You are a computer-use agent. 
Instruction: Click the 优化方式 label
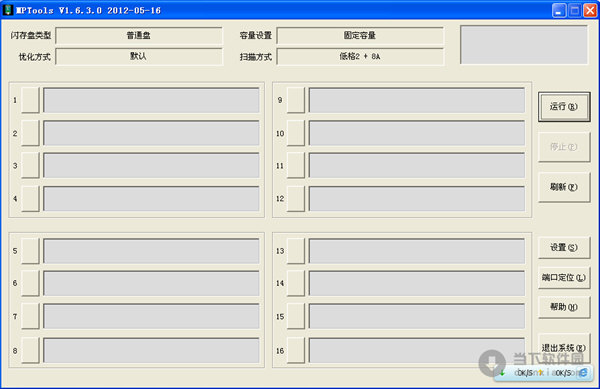pos(35,57)
